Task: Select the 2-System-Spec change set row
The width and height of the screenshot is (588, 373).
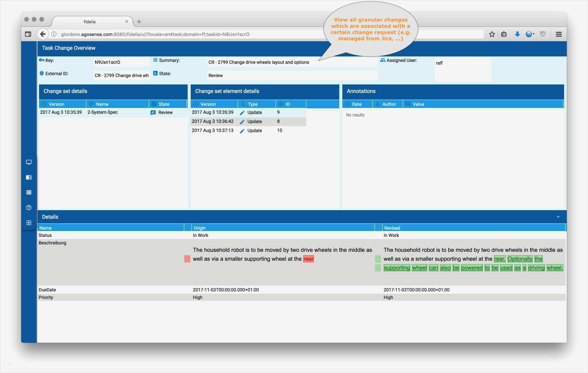Action: tap(103, 112)
